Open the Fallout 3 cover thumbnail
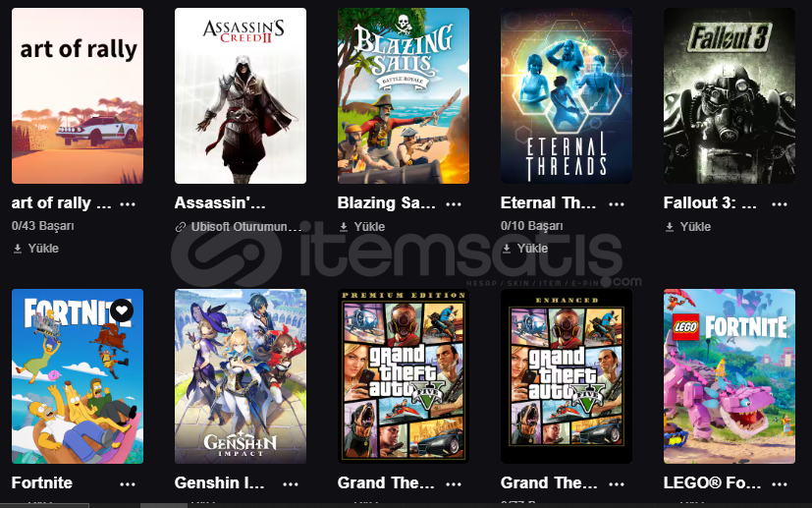The width and height of the screenshot is (812, 508). coord(730,96)
